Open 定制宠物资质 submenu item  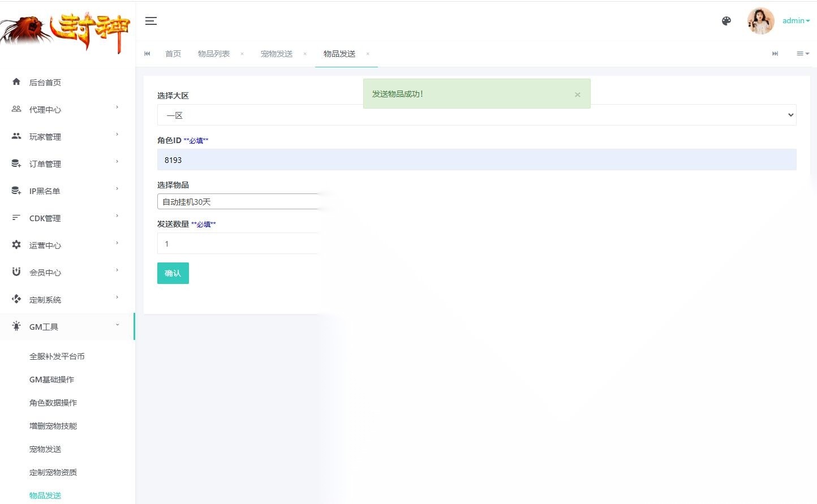(x=53, y=472)
